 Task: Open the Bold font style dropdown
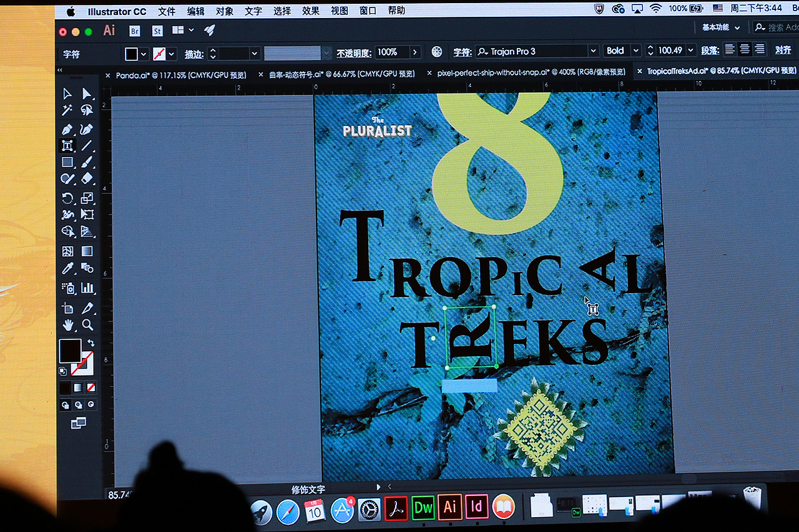635,51
